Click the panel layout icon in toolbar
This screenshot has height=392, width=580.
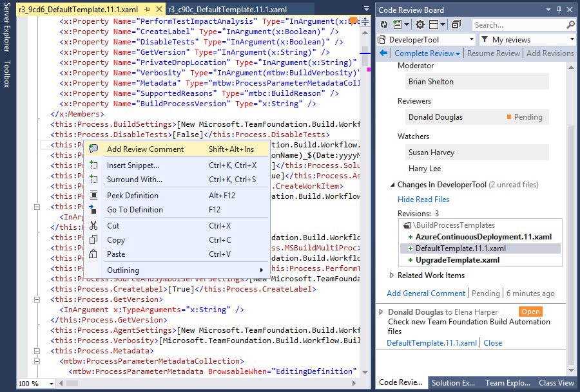tap(434, 24)
